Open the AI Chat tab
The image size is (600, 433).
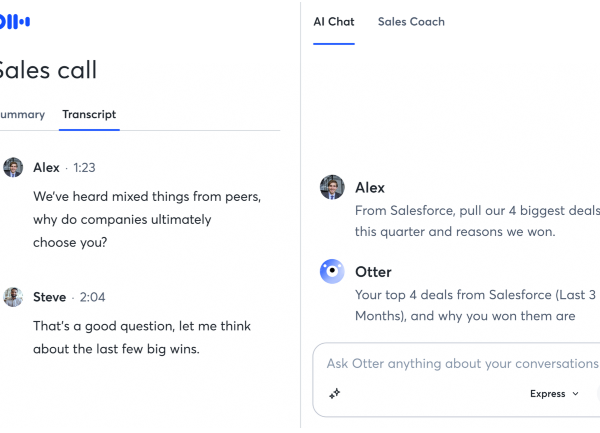(334, 22)
